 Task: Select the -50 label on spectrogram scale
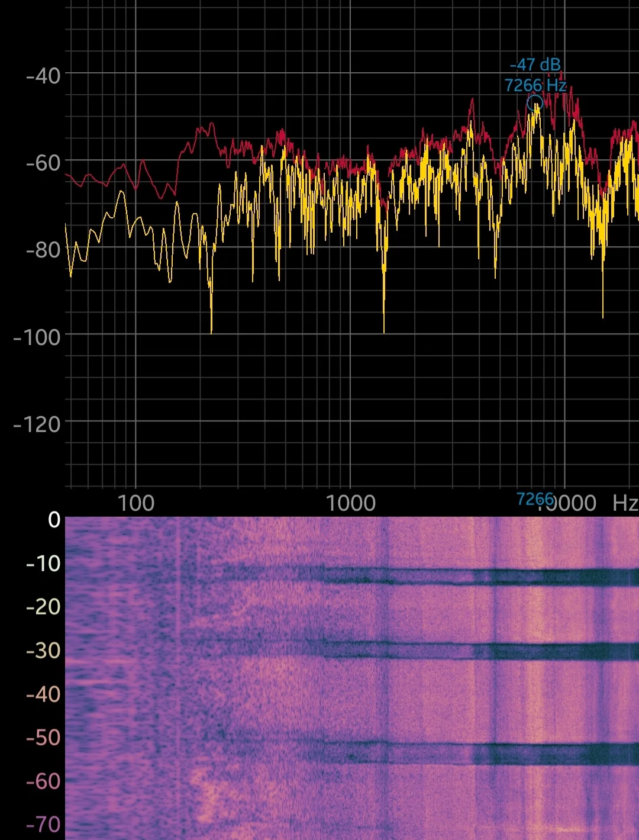(x=43, y=738)
